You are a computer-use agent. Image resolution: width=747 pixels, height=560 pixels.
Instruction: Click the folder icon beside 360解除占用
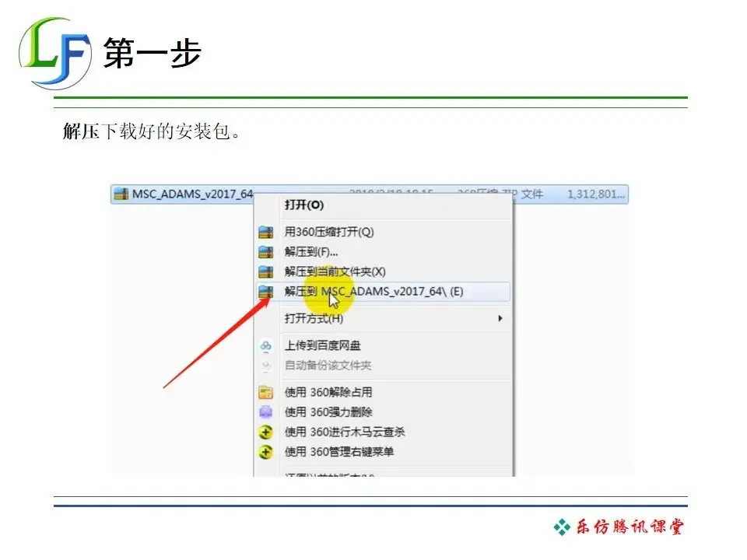[x=266, y=392]
